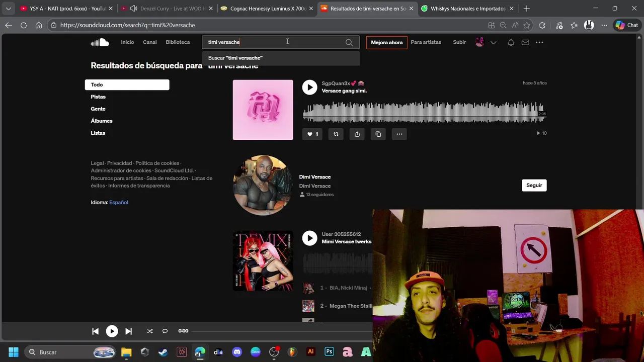This screenshot has height=362, width=644.
Task: Open Steam from the taskbar
Action: (163, 352)
